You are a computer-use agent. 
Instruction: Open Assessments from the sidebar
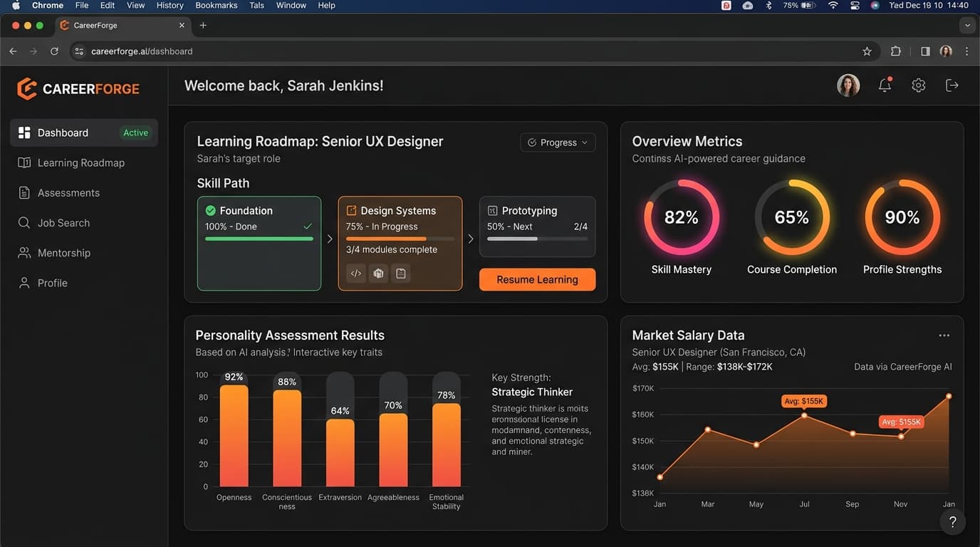(x=59, y=192)
